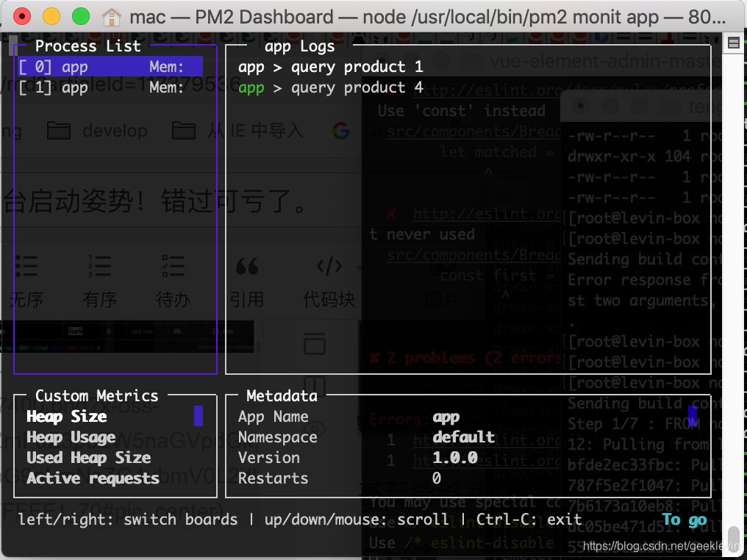Screen dimensions: 747x560
Task: Click the App Name metadata label
Action: [273, 417]
